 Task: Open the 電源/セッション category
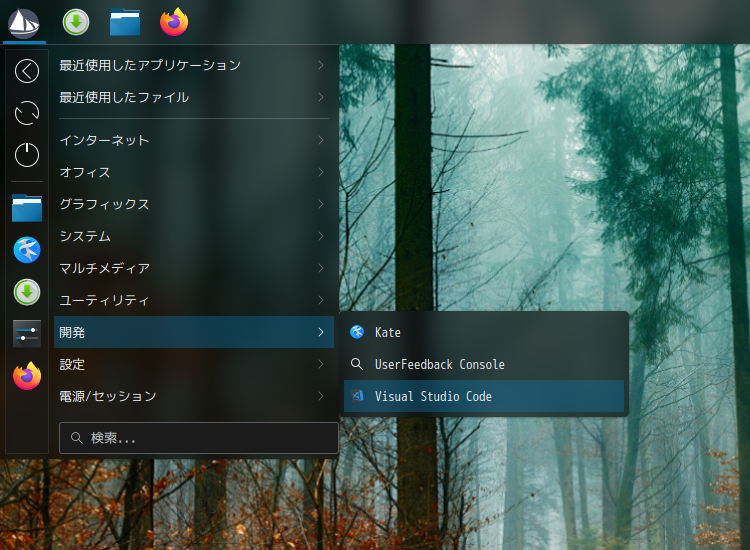click(x=194, y=396)
